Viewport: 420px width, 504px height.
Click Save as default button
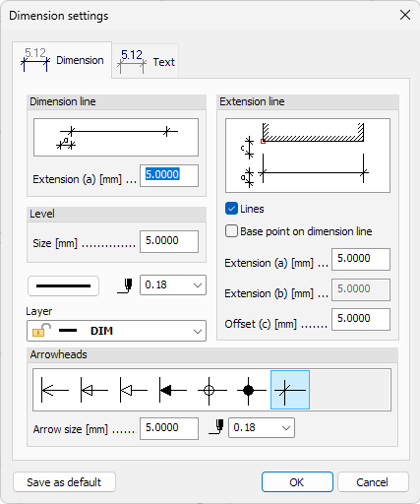click(x=64, y=482)
